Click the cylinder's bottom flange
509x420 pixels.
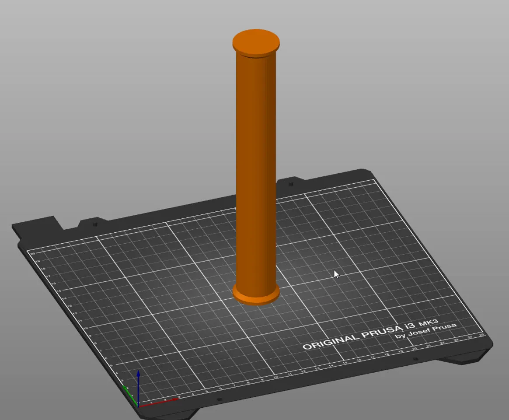256,297
